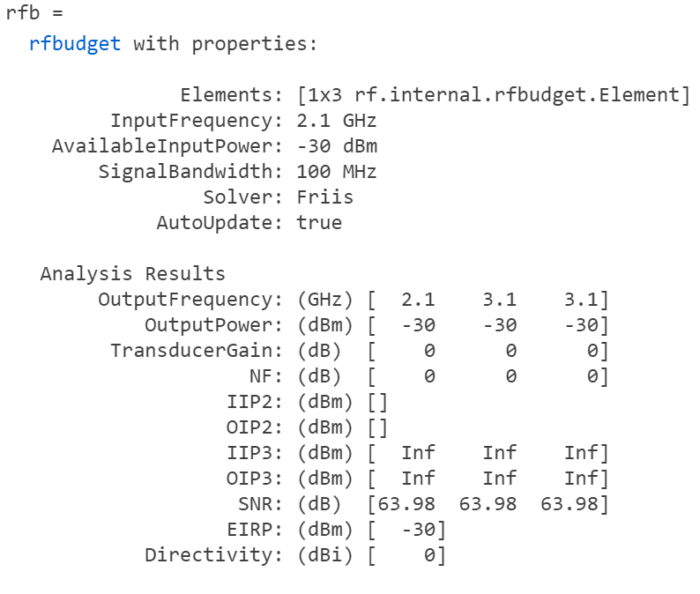
Task: Click the first Inf in the IIP3 row
Action: (x=418, y=453)
